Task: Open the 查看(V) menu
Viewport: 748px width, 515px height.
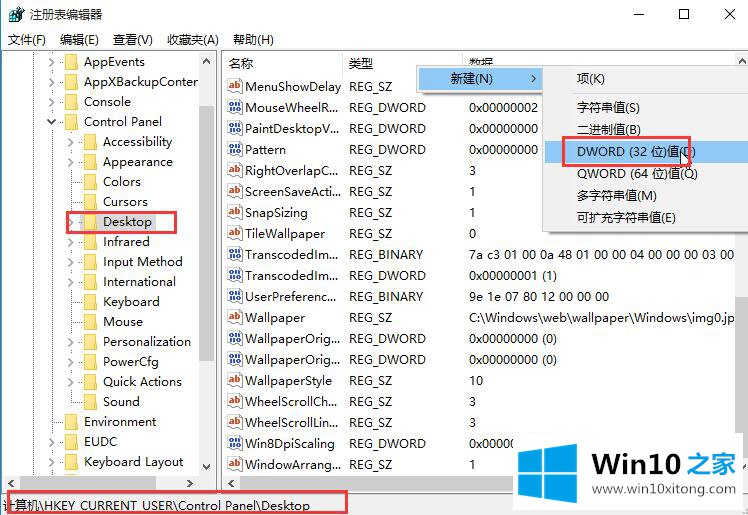Action: tap(133, 40)
